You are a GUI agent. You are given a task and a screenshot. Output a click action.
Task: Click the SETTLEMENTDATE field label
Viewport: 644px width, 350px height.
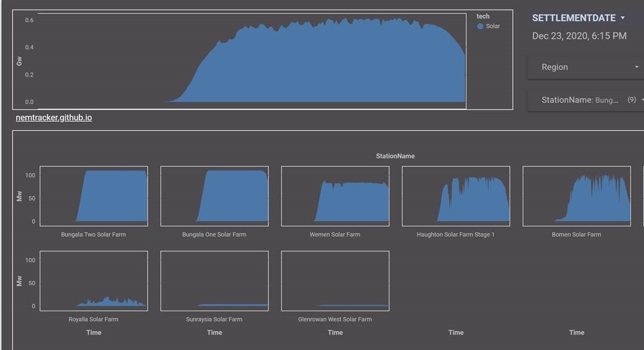(x=574, y=18)
